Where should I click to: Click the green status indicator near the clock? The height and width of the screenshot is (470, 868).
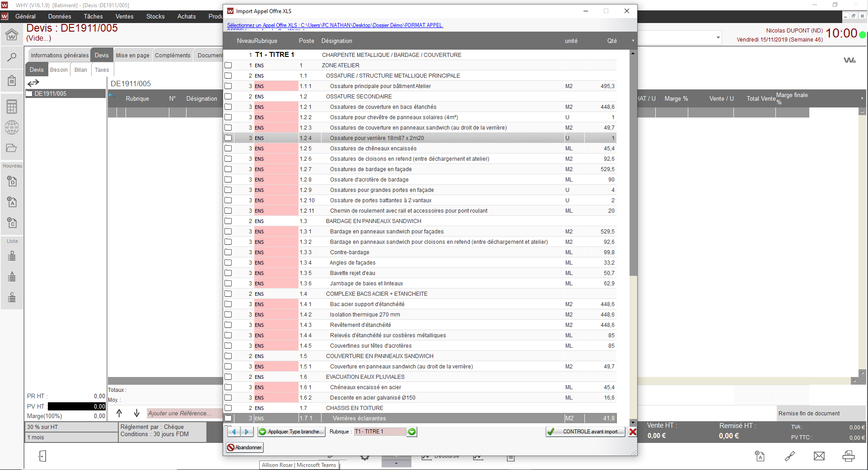point(863,34)
